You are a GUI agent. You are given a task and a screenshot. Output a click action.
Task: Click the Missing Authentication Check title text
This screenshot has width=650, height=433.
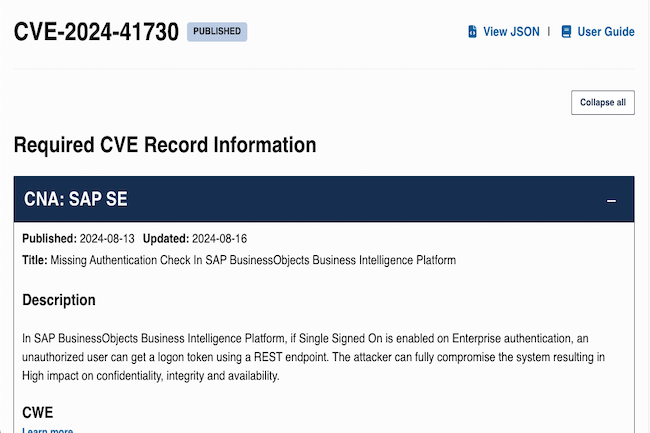(x=255, y=260)
